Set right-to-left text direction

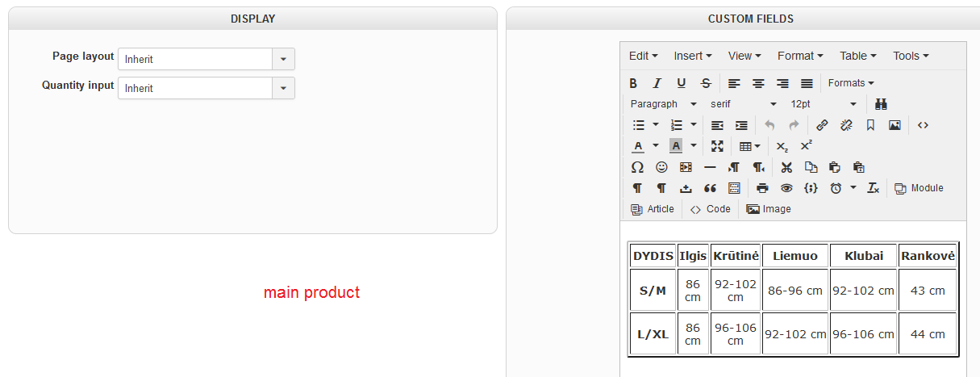tap(758, 167)
